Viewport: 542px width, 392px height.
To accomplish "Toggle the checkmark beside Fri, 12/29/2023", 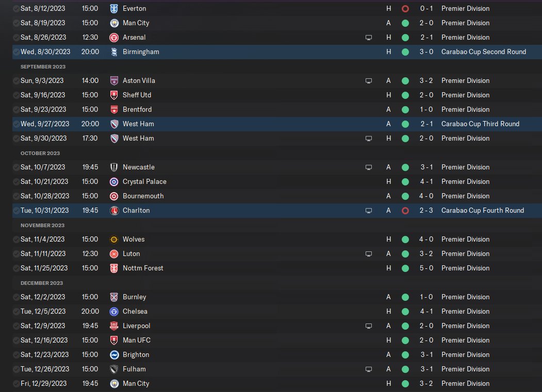I will (16, 384).
